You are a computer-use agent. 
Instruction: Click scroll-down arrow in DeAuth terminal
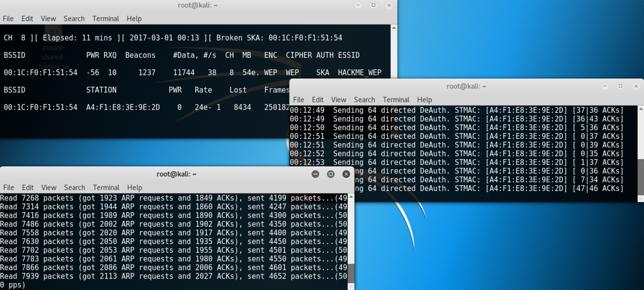(641, 199)
